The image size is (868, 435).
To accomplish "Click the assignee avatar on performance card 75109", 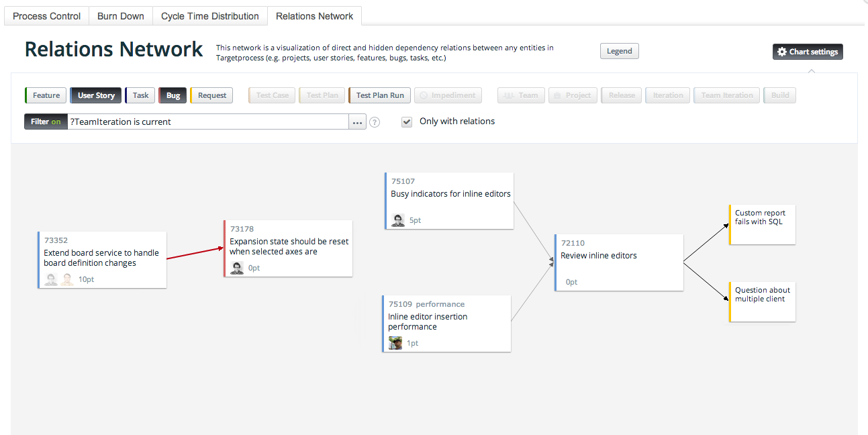I will pos(395,342).
